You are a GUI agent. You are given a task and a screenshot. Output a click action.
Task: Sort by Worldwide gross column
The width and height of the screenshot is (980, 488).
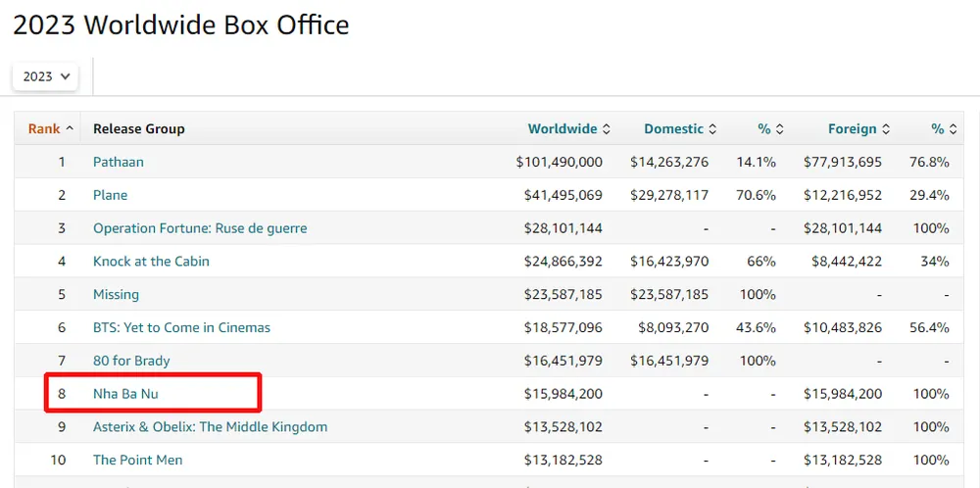pyautogui.click(x=568, y=128)
